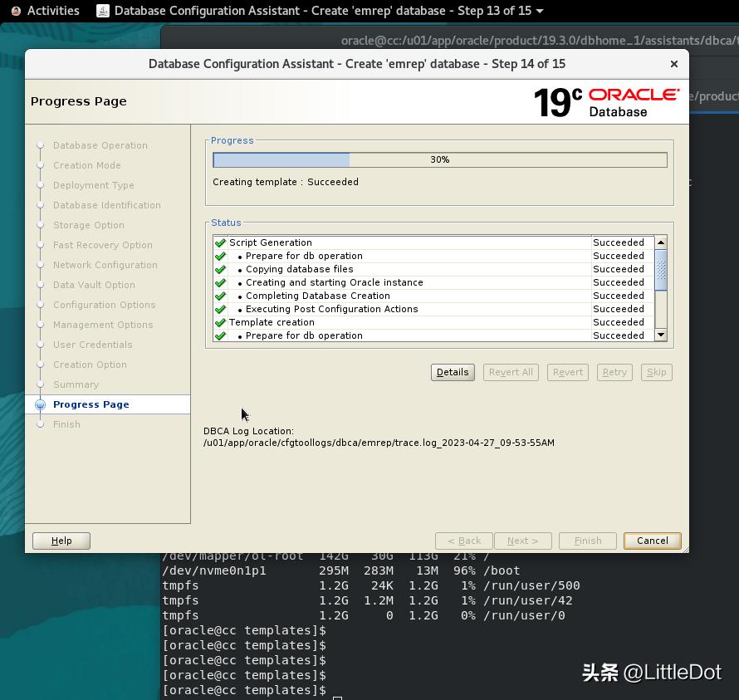This screenshot has width=739, height=700.
Task: Click Succeeded status of Template creation
Action: (619, 322)
